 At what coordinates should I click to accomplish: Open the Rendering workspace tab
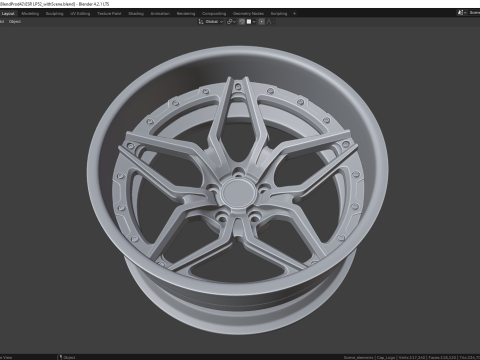coord(186,14)
